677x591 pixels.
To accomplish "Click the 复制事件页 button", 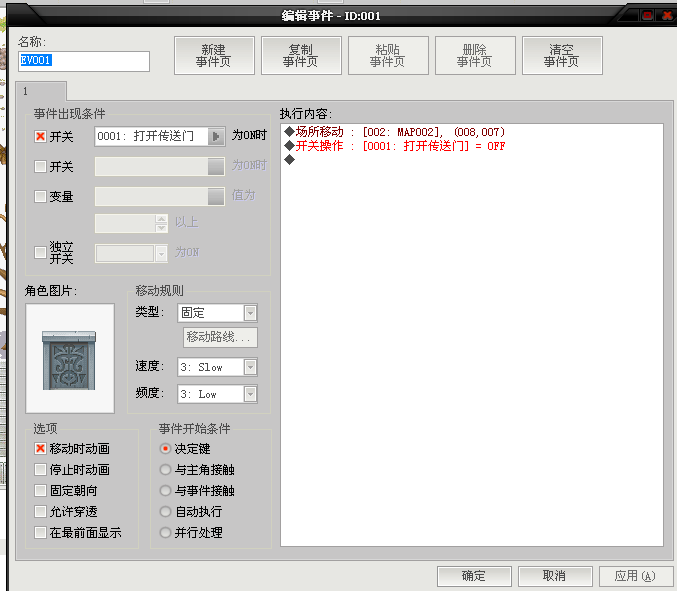I will click(301, 56).
